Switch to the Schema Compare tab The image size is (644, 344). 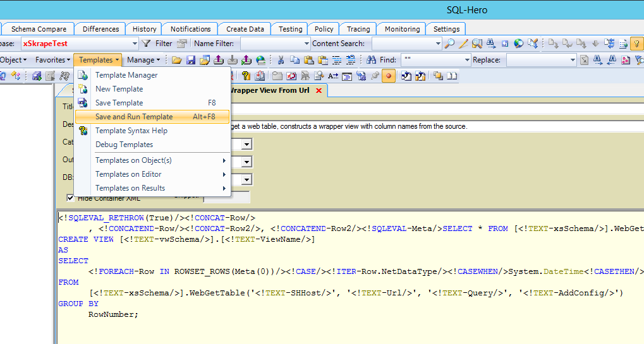(39, 29)
